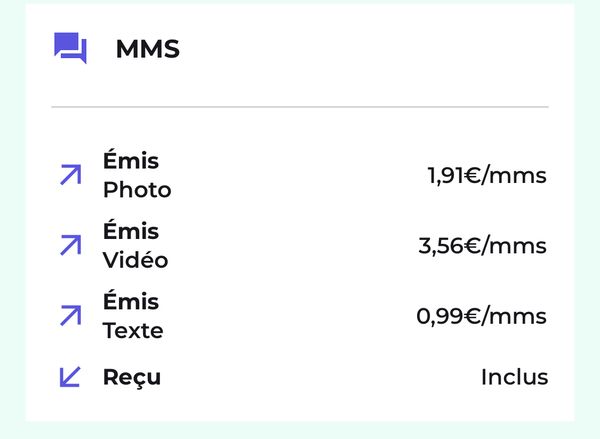Select the MMS section heading
600x439 pixels.
(x=147, y=49)
